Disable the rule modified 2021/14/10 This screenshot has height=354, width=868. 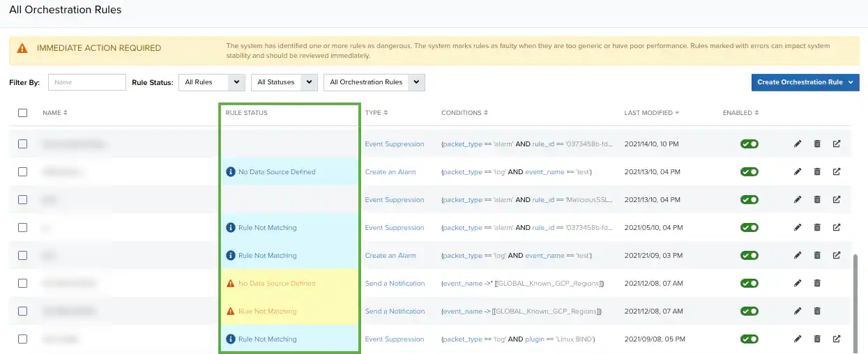[x=749, y=144]
